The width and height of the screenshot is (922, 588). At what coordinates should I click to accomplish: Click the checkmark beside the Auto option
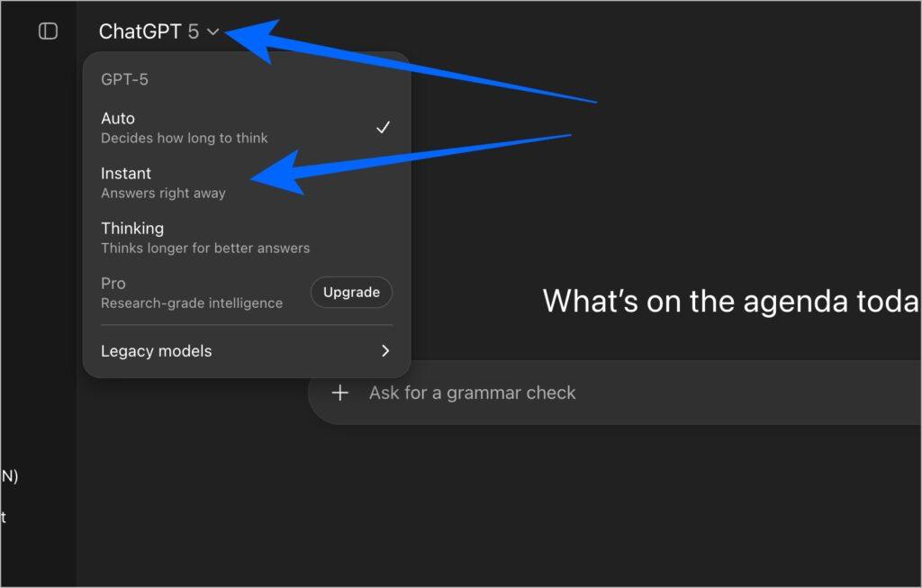[x=384, y=127]
